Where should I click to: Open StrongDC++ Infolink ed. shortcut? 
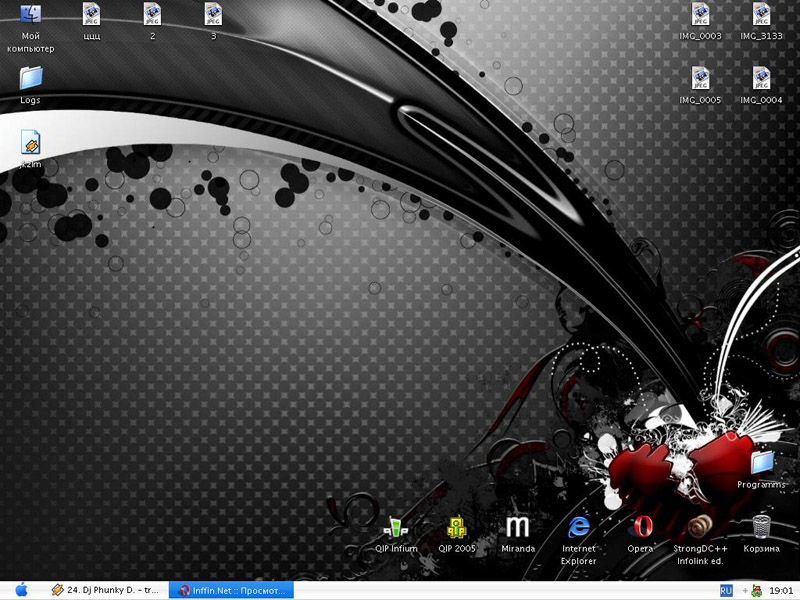click(701, 527)
